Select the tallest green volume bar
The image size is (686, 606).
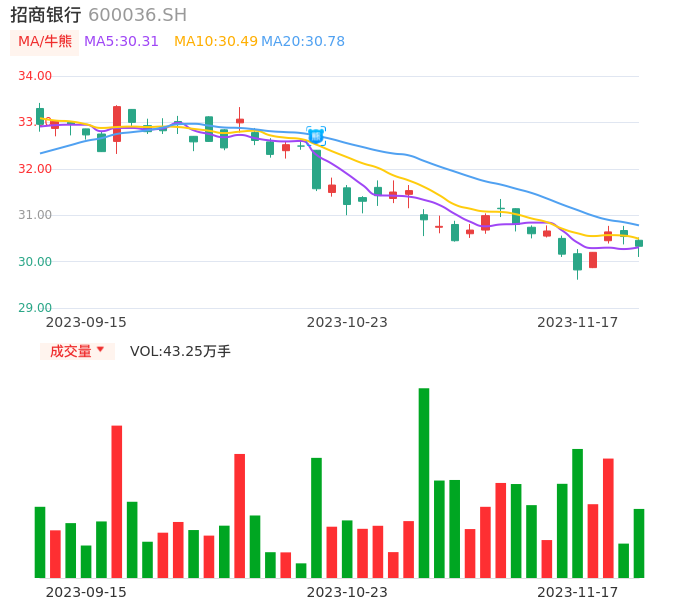424,483
